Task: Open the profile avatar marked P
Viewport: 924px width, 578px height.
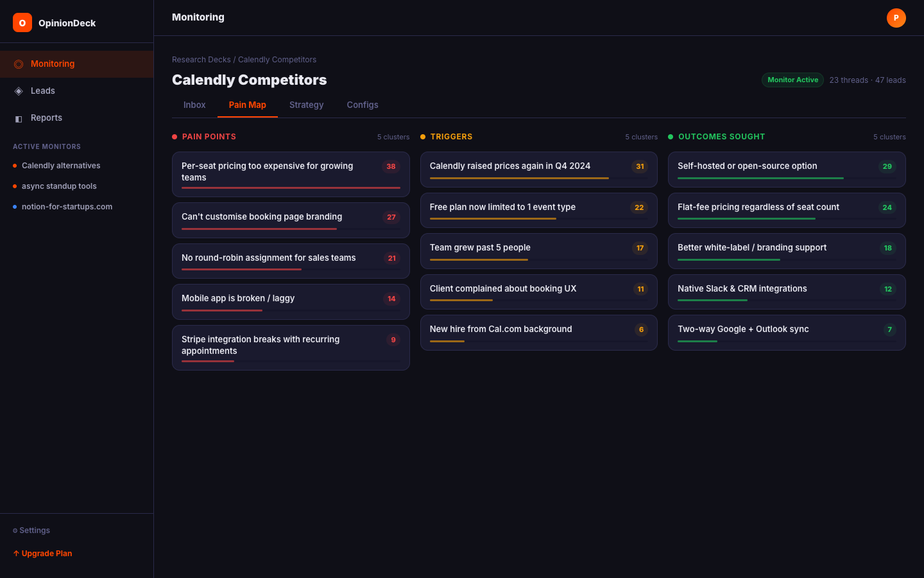Action: point(896,18)
